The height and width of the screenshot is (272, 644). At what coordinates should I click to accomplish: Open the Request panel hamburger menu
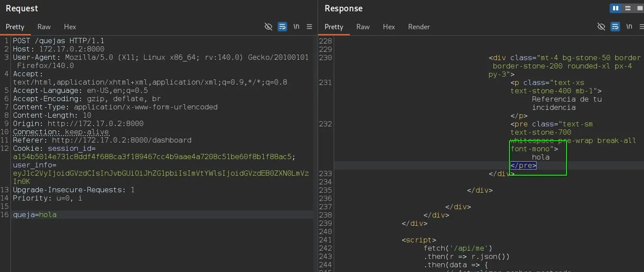(309, 27)
